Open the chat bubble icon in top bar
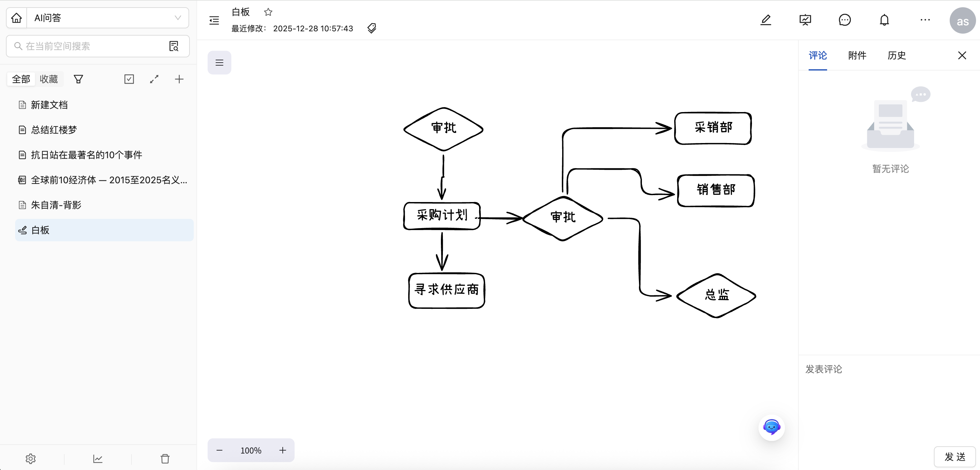 tap(845, 20)
